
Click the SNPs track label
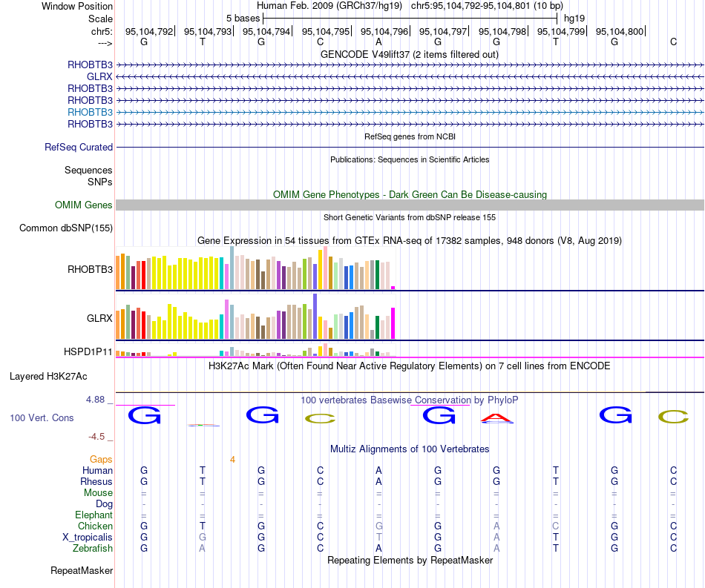point(100,182)
